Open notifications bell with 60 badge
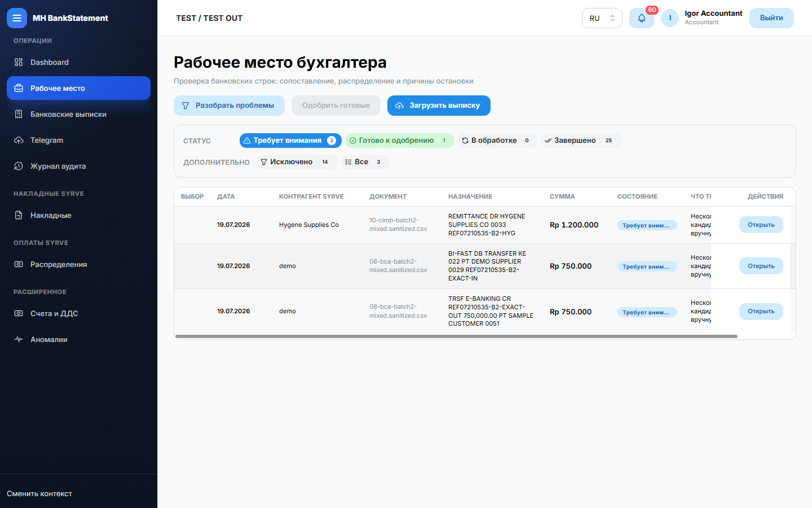Image resolution: width=812 pixels, height=508 pixels. [642, 18]
